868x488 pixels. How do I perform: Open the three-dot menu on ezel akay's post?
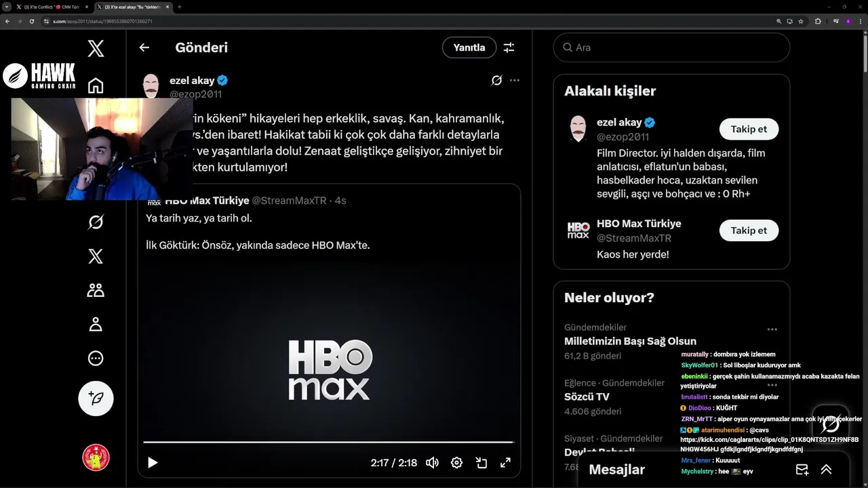pos(515,80)
